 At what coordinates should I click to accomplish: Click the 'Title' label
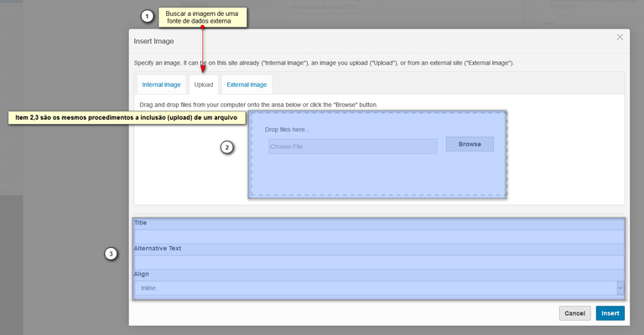(140, 223)
